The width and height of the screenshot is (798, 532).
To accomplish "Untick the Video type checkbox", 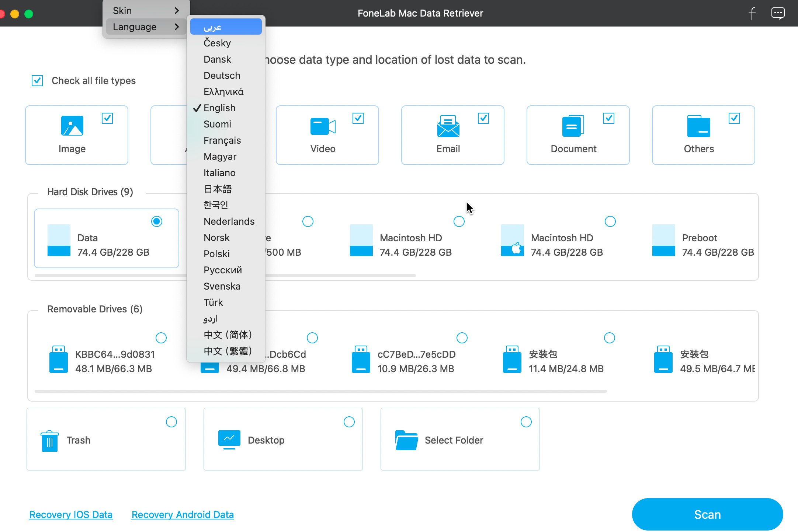I will coord(358,118).
